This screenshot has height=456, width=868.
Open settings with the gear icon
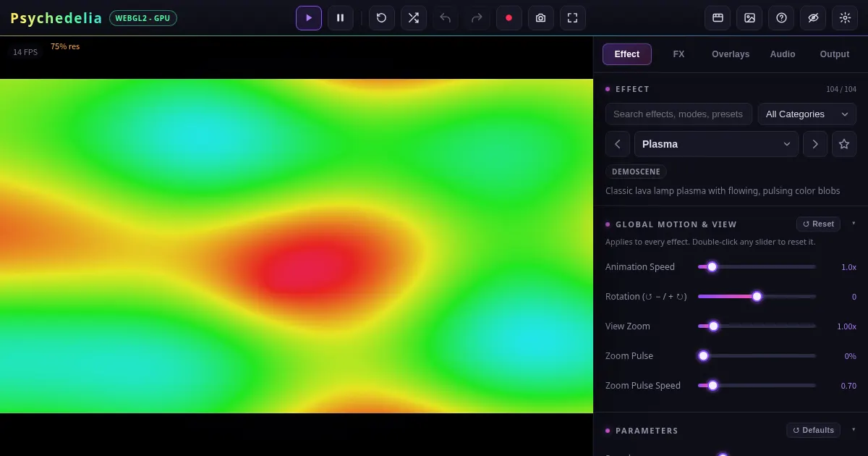[x=845, y=18]
